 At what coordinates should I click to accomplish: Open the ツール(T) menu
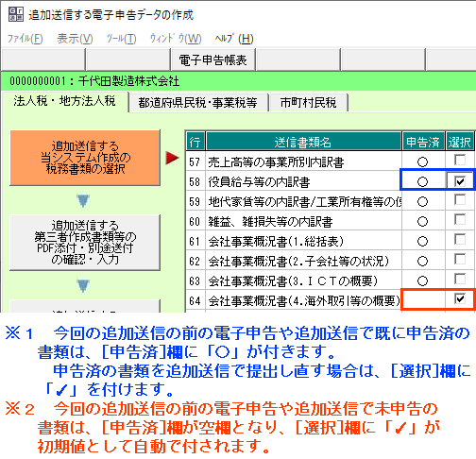(121, 39)
